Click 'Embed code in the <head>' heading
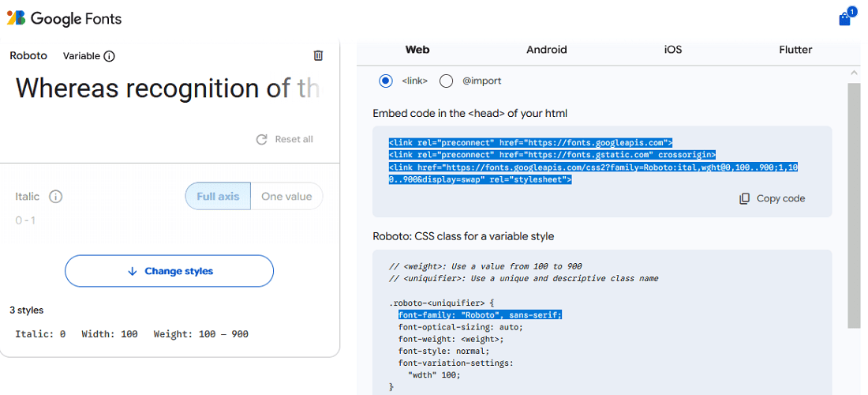 (470, 114)
